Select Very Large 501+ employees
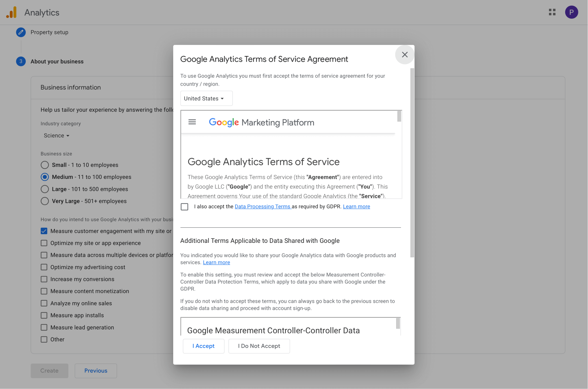The height and width of the screenshot is (389, 588). pyautogui.click(x=45, y=201)
